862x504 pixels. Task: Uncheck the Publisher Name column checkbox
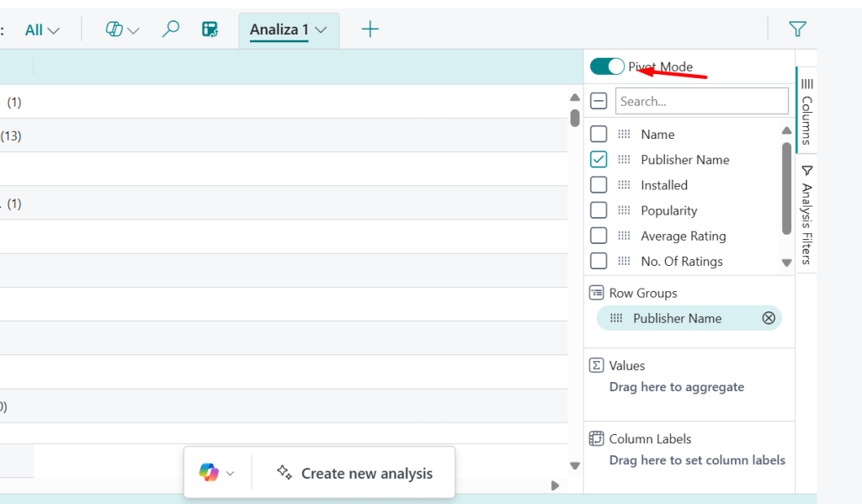599,160
